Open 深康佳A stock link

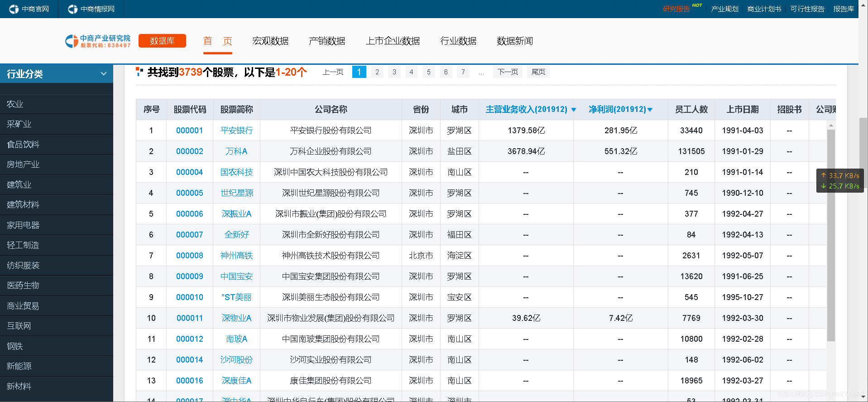pyautogui.click(x=236, y=381)
